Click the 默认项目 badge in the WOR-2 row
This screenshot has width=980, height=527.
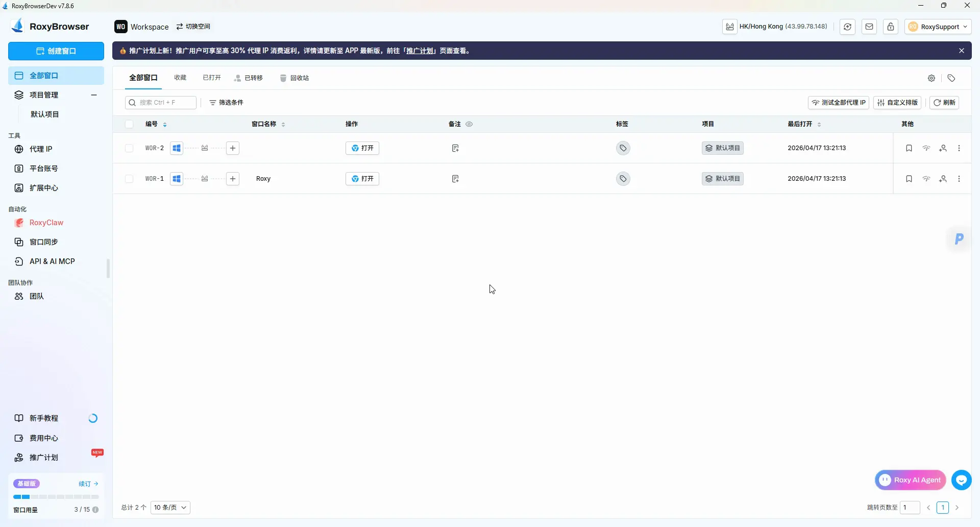click(723, 148)
